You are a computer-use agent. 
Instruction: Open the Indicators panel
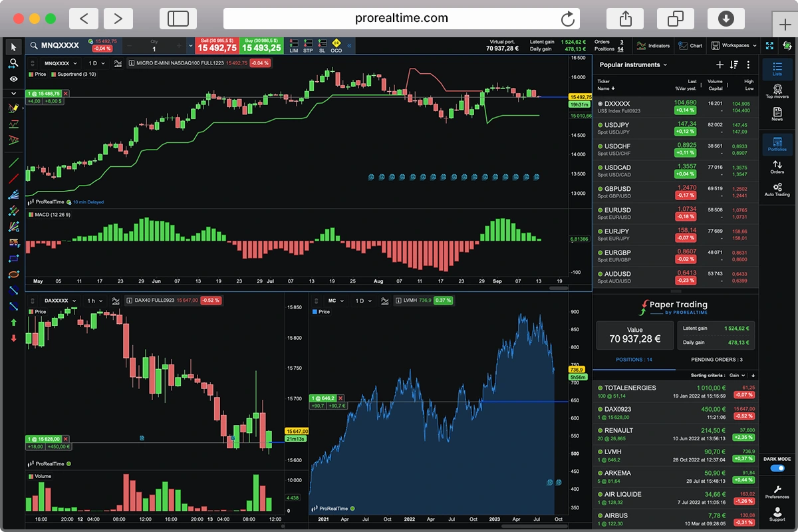coord(652,46)
